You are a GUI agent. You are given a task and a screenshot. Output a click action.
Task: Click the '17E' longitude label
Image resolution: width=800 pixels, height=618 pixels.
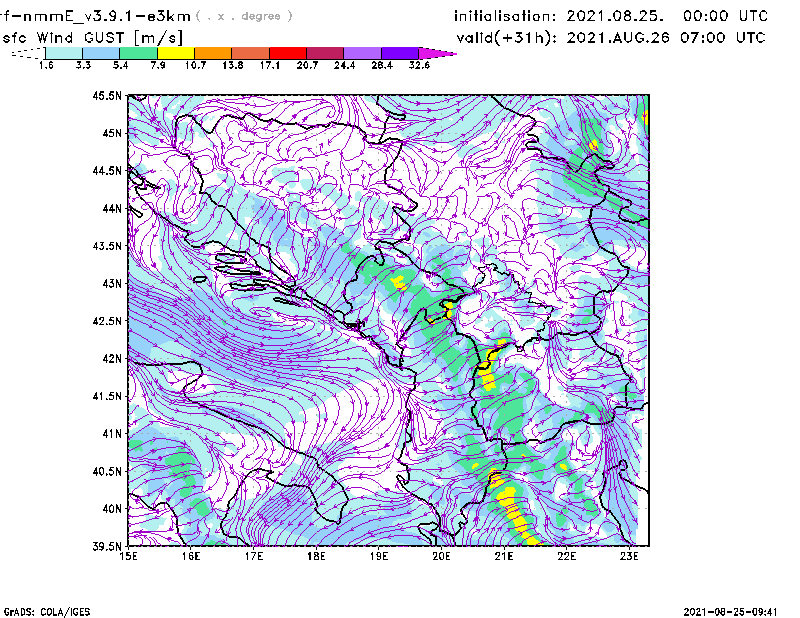click(254, 556)
